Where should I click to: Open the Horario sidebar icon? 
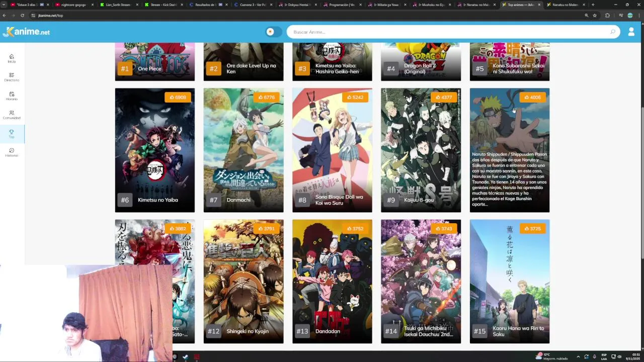[x=12, y=96]
